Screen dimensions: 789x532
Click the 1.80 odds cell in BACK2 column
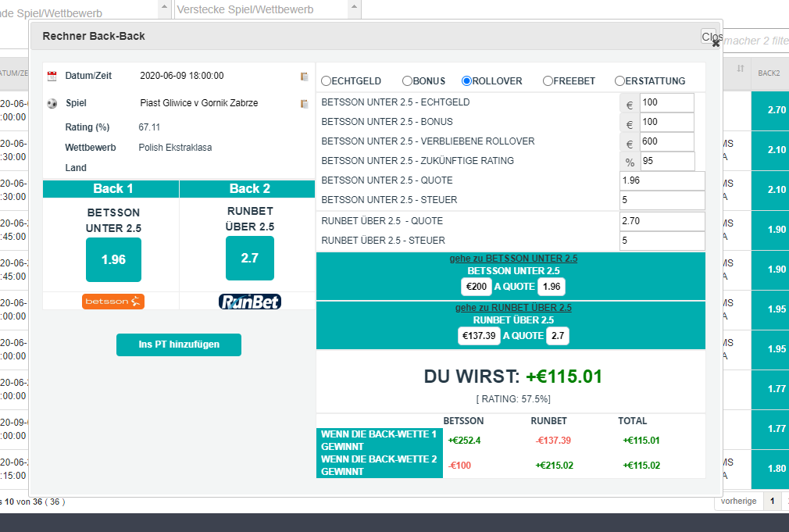click(x=770, y=469)
